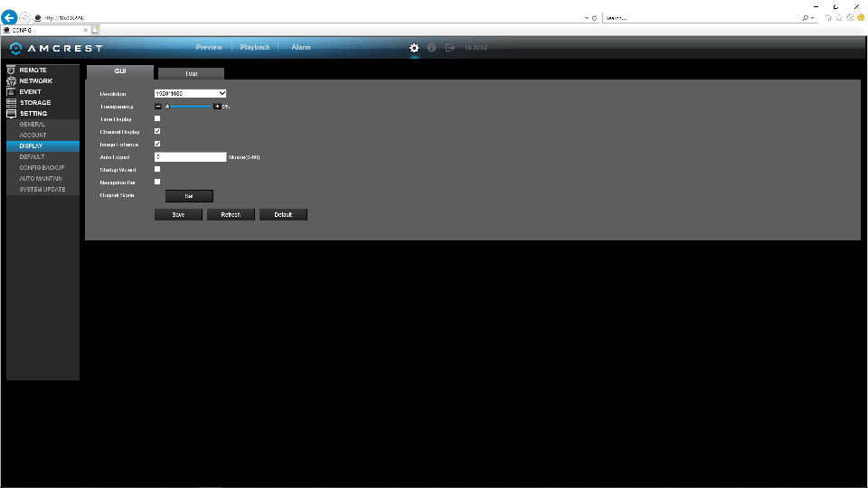Click the Transparency slider track
Screen dimensions: 868x488
tap(188, 107)
